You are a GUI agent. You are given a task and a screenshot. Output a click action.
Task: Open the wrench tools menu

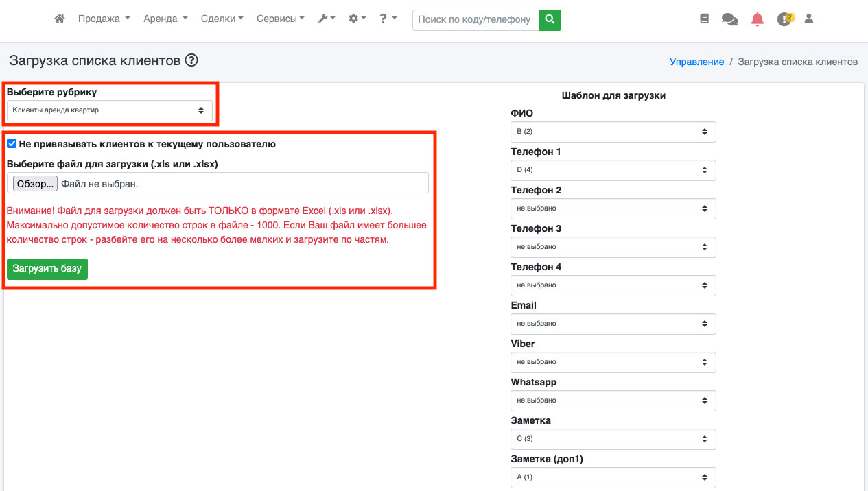click(x=326, y=19)
